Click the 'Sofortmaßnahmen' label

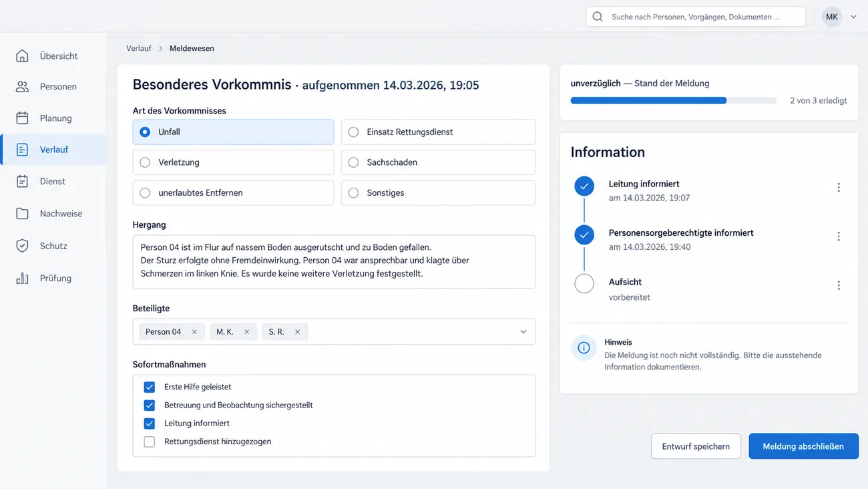(169, 365)
